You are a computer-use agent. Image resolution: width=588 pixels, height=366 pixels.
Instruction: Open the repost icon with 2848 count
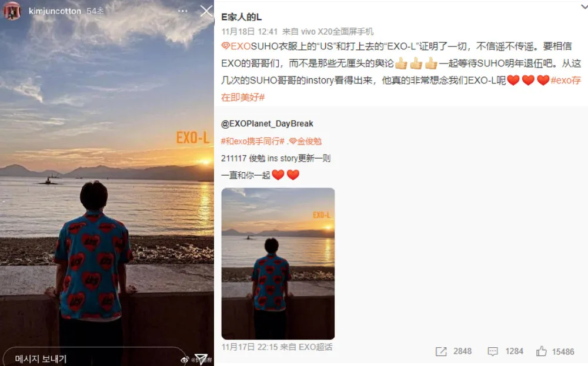click(x=441, y=351)
